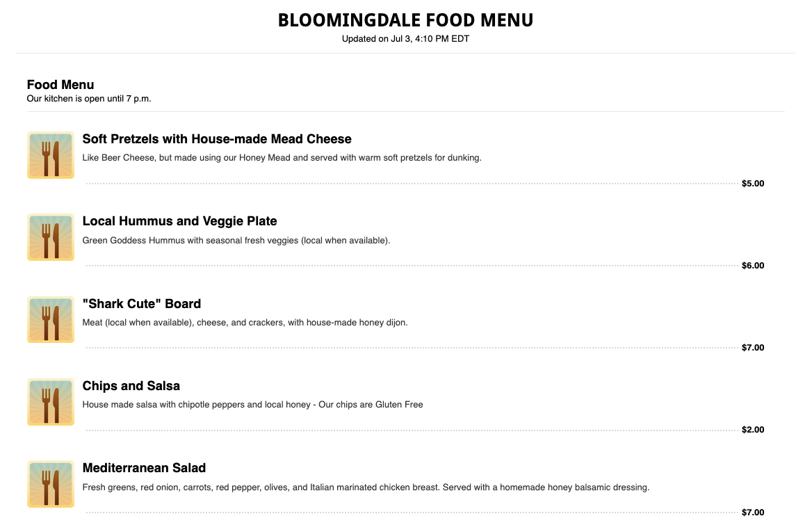Click the Local Hummus fork-and-knife icon

pos(50,237)
